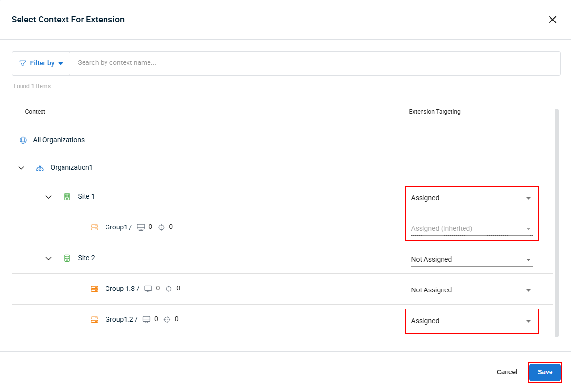Image resolution: width=571 pixels, height=392 pixels.
Task: Save the extension context selection
Action: 545,372
